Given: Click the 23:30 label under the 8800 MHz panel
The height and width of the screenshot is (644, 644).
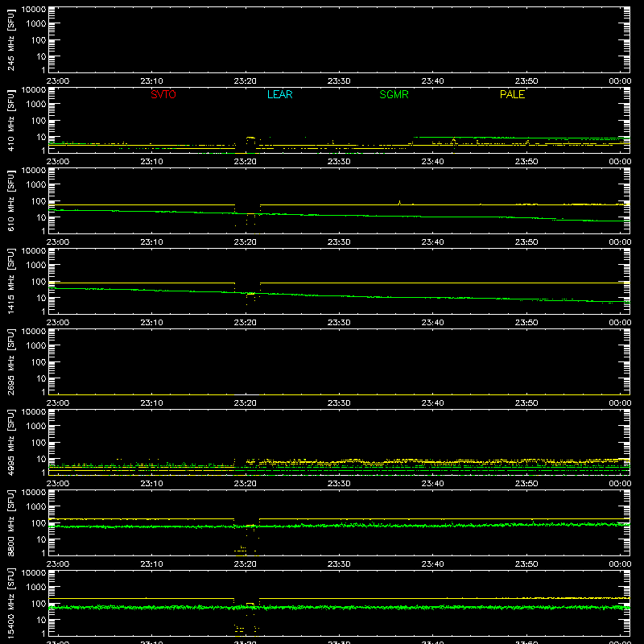Looking at the screenshot, I should (x=339, y=564).
